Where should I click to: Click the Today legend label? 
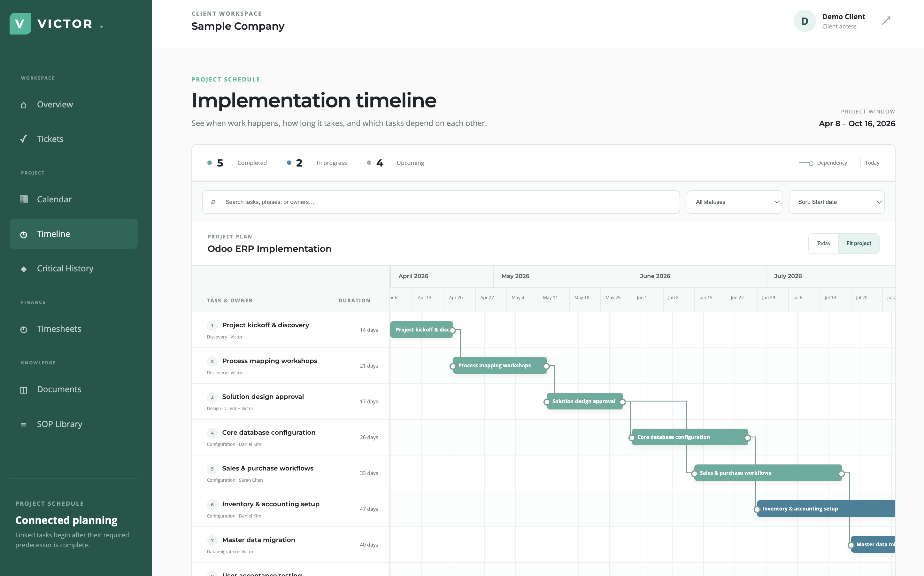872,163
